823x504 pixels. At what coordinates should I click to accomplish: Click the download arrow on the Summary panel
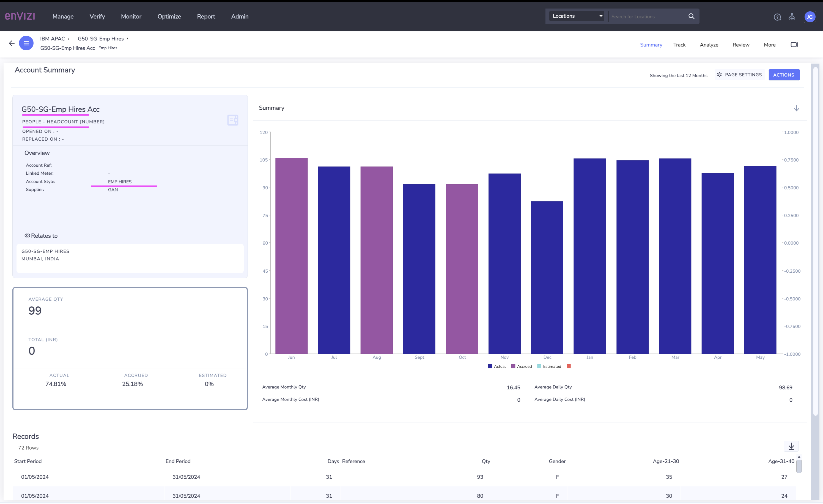coord(797,108)
